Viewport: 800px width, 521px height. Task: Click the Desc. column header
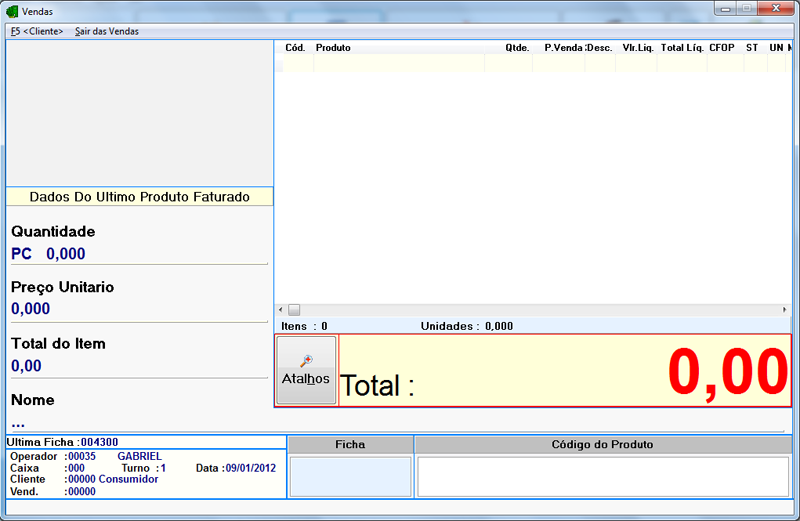pyautogui.click(x=600, y=47)
